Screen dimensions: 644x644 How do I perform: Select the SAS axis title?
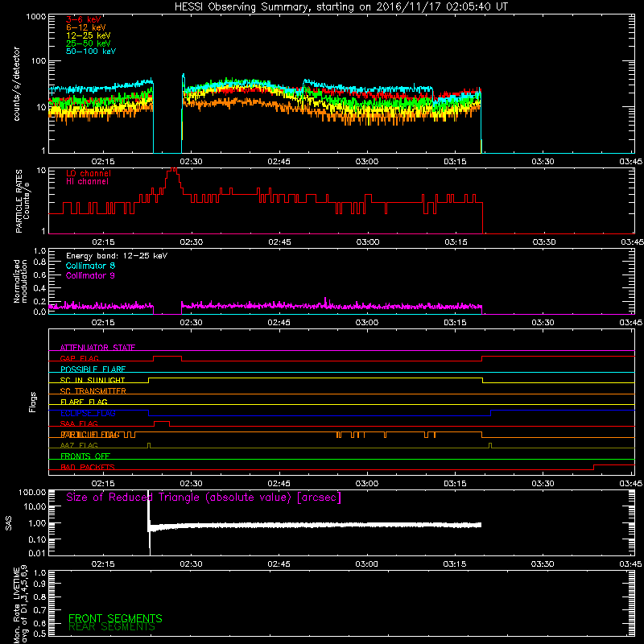(x=9, y=523)
